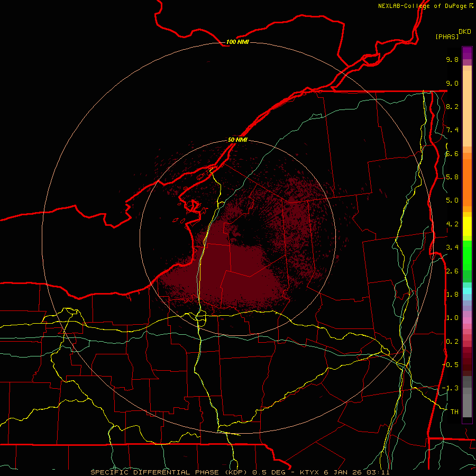Select the 5.0 legend value
The image size is (476, 476).
tap(452, 200)
